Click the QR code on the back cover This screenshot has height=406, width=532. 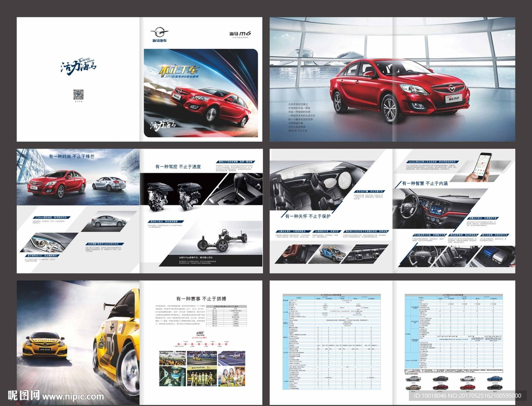[78, 95]
